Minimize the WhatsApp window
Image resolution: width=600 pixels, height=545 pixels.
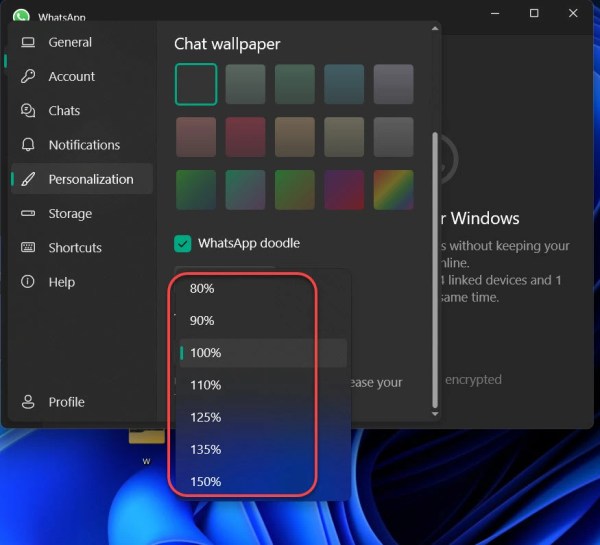tap(495, 13)
